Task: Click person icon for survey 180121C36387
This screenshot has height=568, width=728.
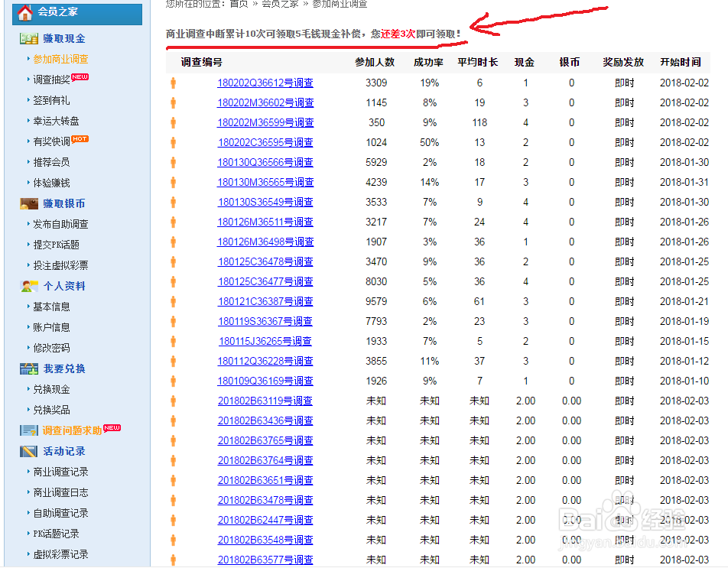Action: tap(173, 302)
